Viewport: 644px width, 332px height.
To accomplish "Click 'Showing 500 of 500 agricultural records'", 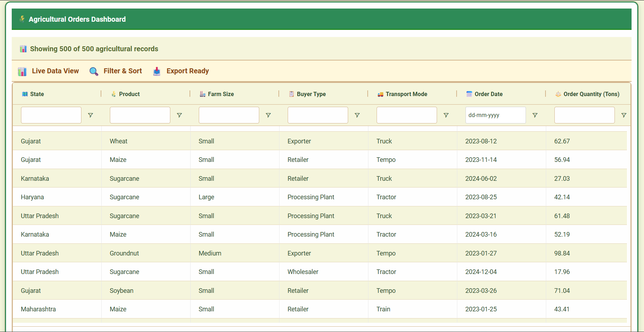I will coord(94,49).
